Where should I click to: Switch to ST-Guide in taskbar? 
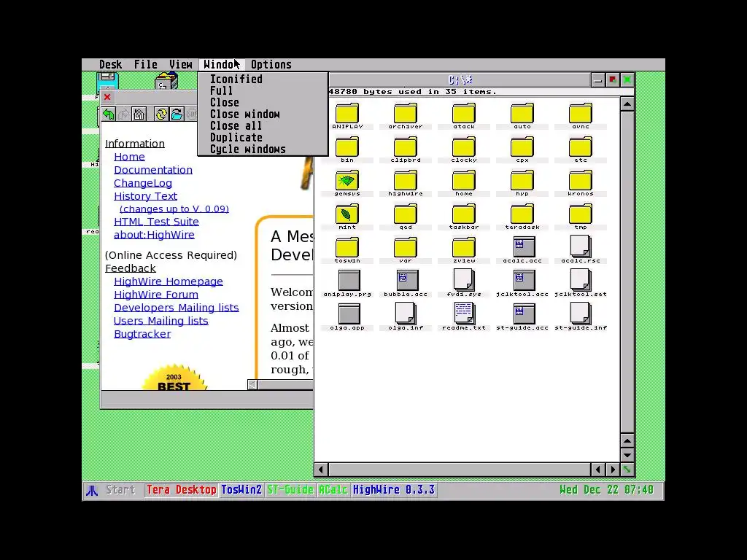tap(290, 490)
